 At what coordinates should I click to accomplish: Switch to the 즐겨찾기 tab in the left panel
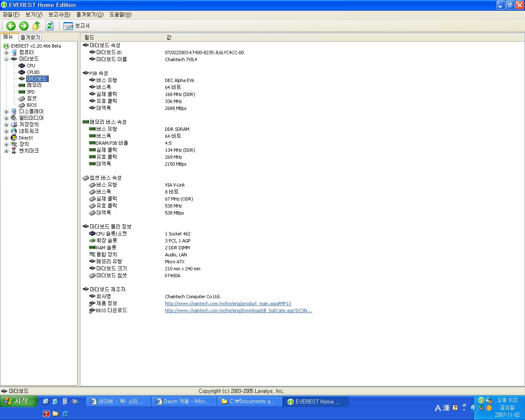pyautogui.click(x=30, y=37)
